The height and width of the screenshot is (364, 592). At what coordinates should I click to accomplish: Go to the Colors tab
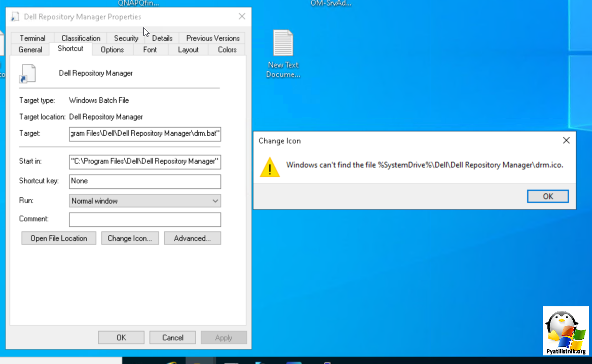(227, 50)
